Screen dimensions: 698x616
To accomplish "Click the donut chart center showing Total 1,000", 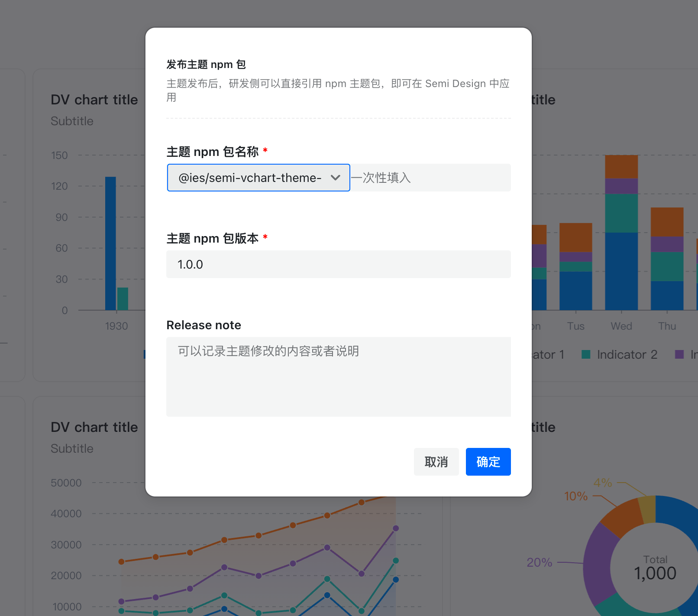I will (x=655, y=567).
